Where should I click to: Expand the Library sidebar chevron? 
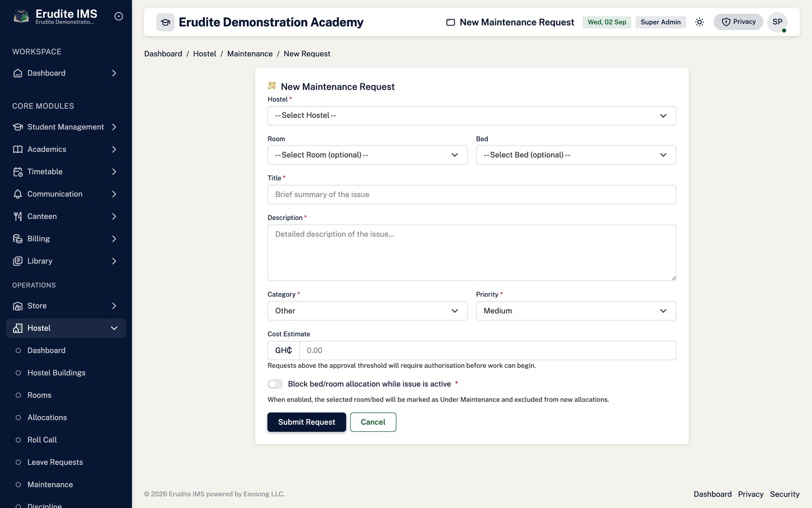point(114,261)
